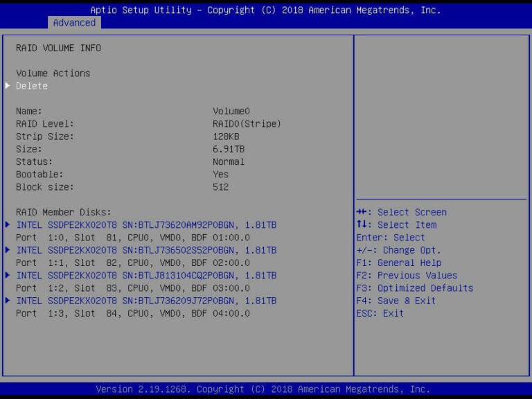Click the 512 block size value

[220, 187]
